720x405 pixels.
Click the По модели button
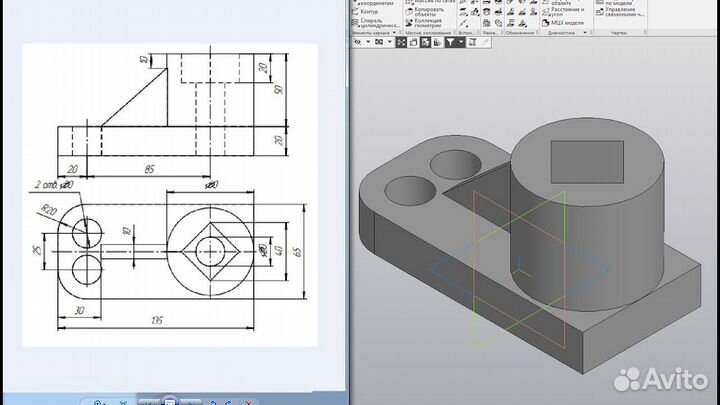tap(618, 3)
